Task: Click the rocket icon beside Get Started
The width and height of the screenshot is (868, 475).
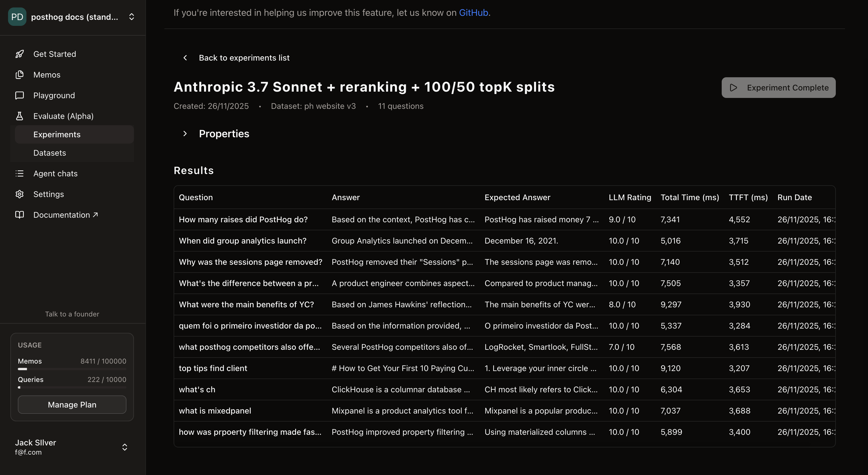Action: point(20,54)
